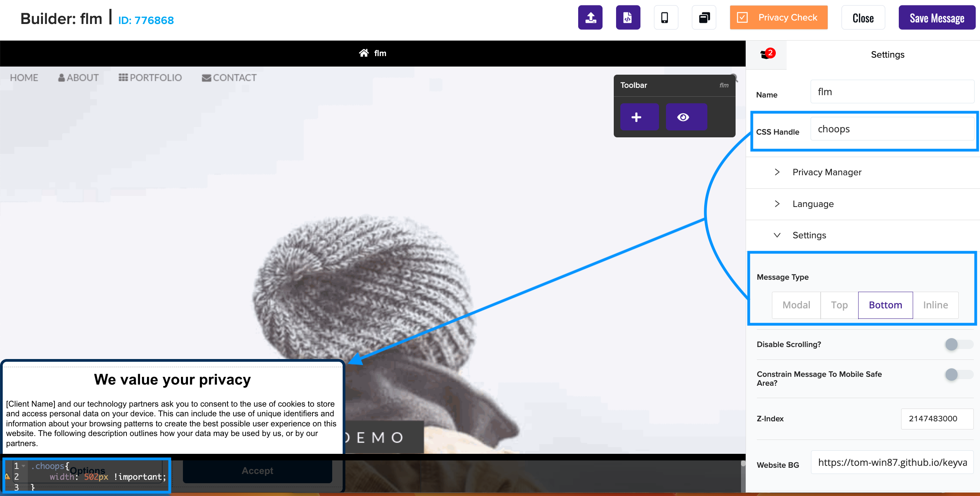Open the HOME menu item
This screenshot has height=496, width=980.
pos(24,78)
